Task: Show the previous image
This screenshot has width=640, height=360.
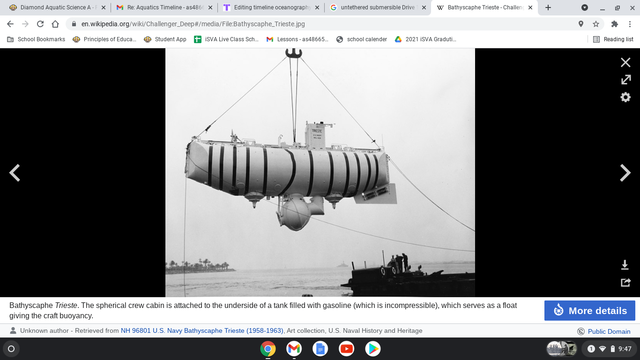Action: [x=15, y=173]
